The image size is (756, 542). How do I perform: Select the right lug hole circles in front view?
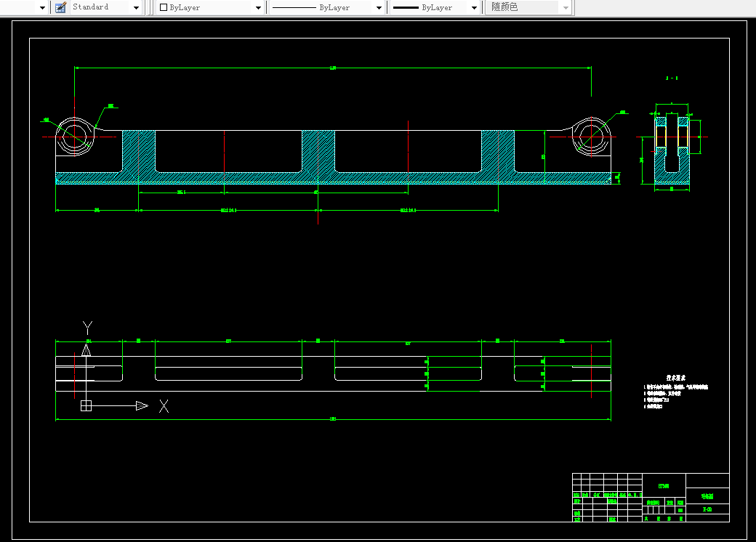pos(591,137)
